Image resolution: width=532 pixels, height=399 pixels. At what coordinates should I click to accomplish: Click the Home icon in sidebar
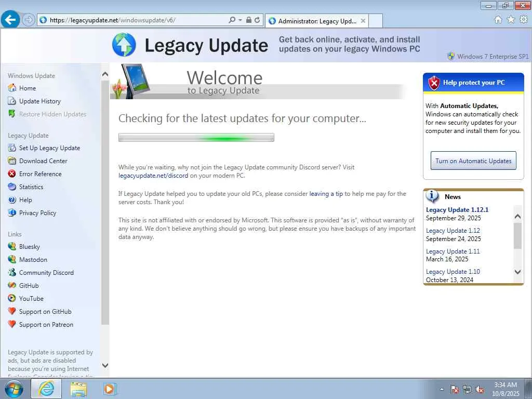tap(12, 88)
